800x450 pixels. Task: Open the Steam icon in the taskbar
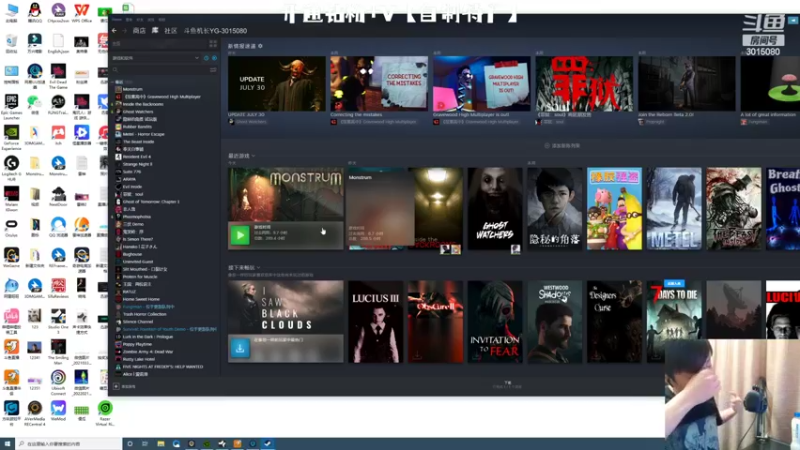pos(268,444)
